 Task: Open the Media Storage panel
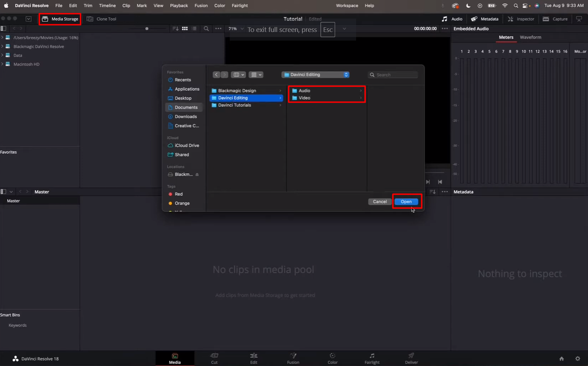click(59, 19)
